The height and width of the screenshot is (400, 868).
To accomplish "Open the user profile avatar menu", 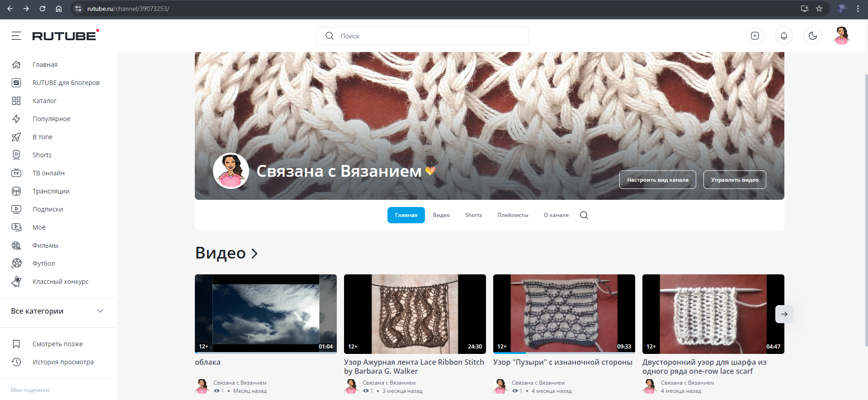I will [x=842, y=36].
